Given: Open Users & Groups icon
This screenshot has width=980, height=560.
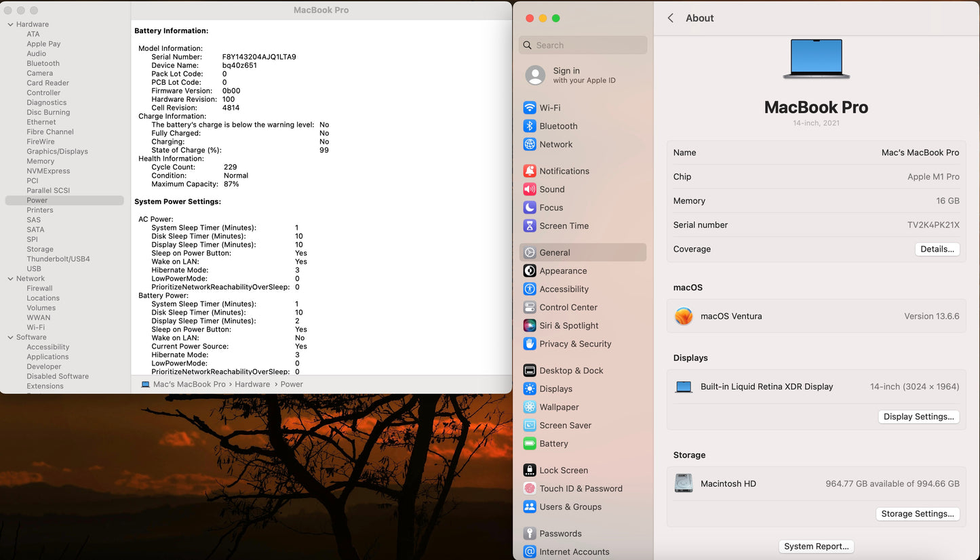Looking at the screenshot, I should point(530,506).
